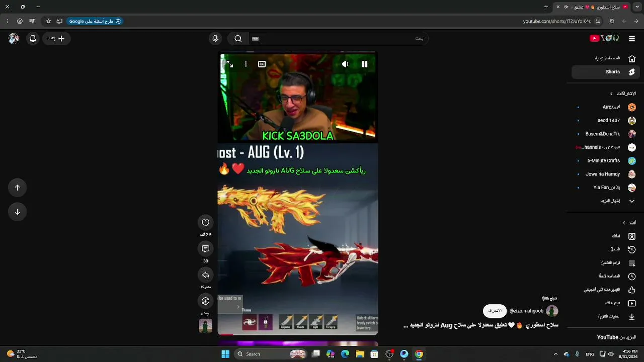
Task: Search with voice microphone icon
Action: click(215, 38)
